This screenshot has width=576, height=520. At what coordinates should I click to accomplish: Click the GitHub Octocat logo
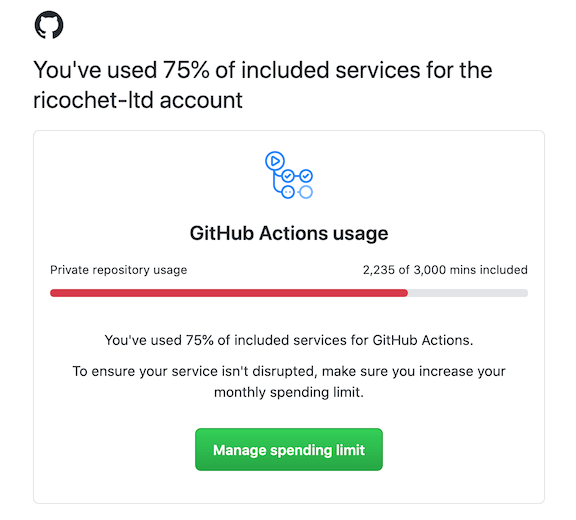[49, 25]
